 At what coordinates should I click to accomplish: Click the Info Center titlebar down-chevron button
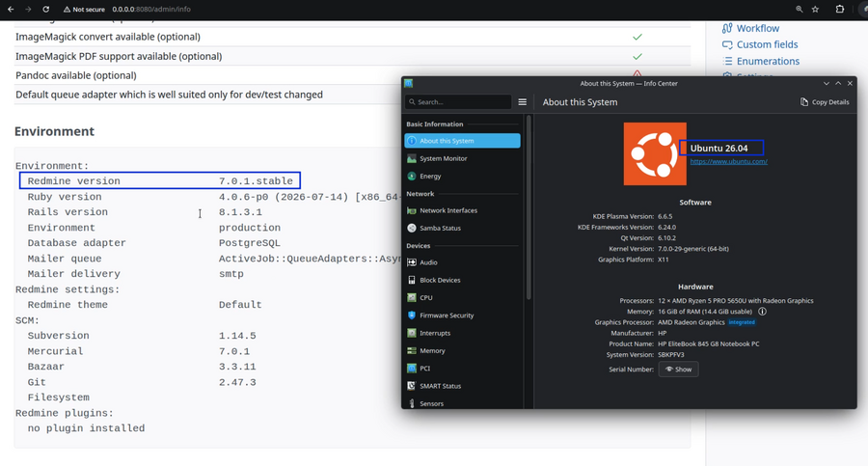click(826, 83)
